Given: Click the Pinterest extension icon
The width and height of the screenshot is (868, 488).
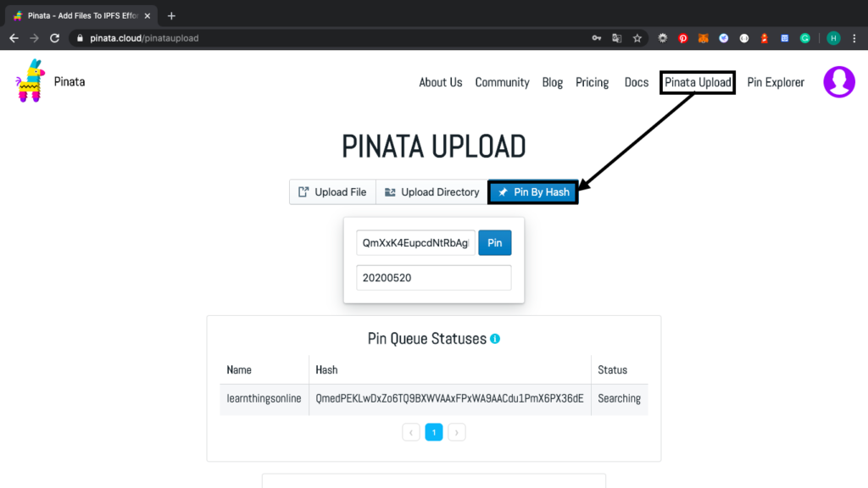Looking at the screenshot, I should pos(683,38).
